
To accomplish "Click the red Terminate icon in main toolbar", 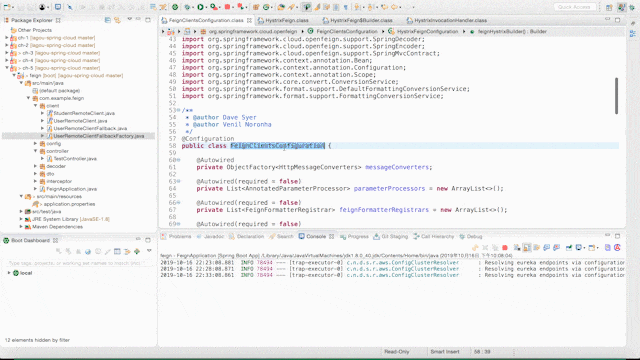I will click(227, 7).
